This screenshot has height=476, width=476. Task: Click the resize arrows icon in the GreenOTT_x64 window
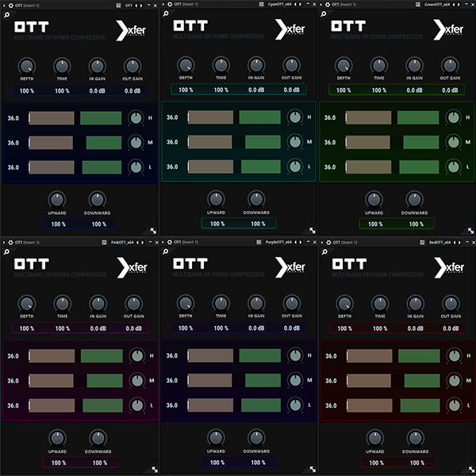click(470, 231)
